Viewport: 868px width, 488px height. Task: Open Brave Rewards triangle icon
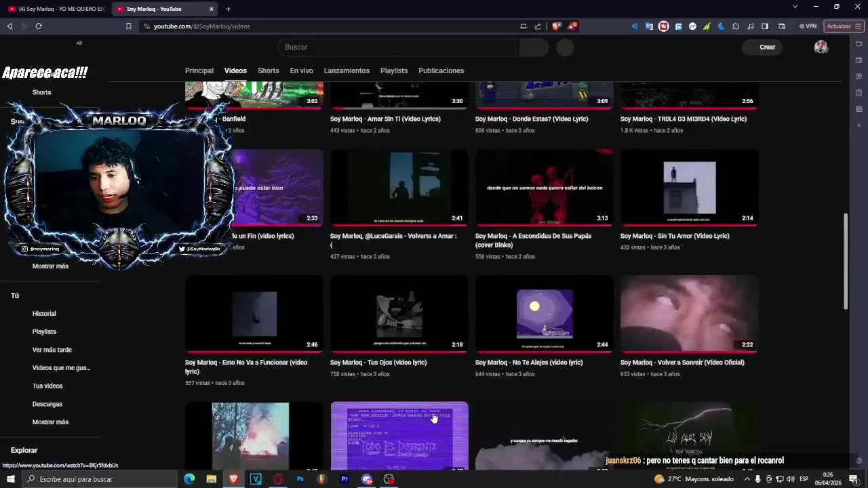[x=573, y=26]
